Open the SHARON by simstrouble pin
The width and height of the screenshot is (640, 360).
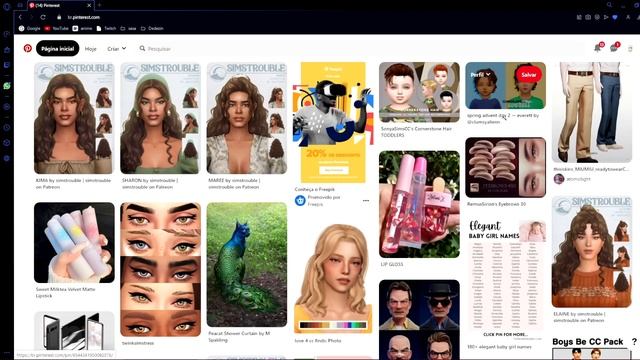coord(160,118)
